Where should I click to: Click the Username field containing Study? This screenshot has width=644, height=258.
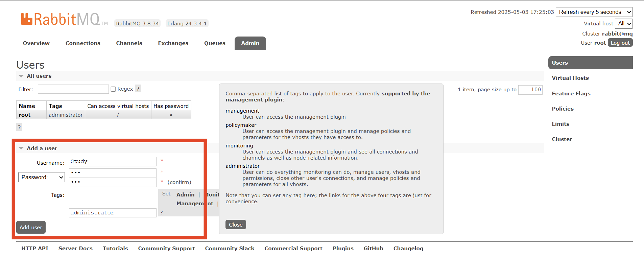pos(113,161)
